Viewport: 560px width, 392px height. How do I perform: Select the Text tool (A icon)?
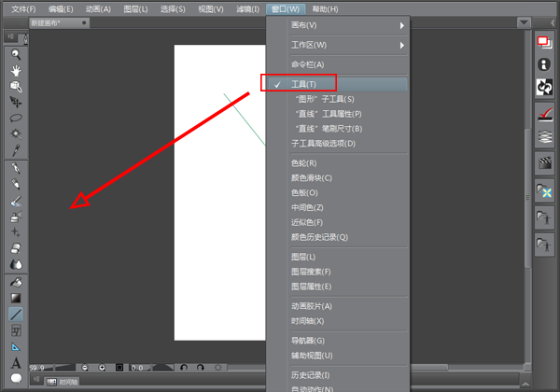pos(16,362)
